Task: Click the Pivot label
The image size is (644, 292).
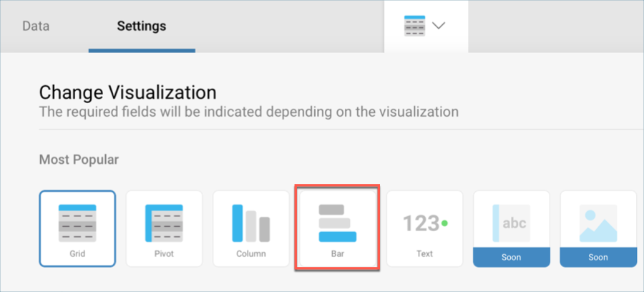Action: click(x=164, y=253)
